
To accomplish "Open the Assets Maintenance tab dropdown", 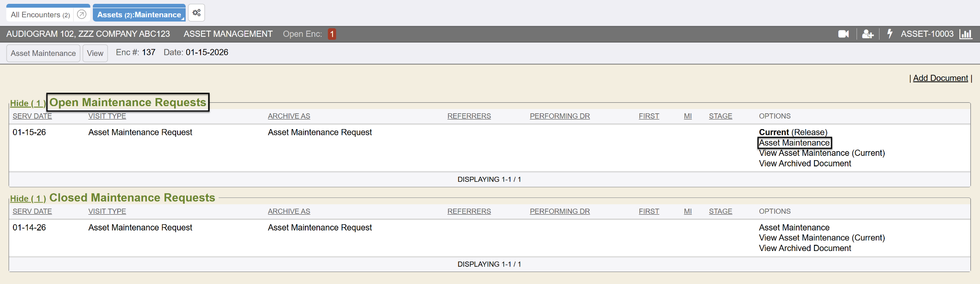I will (x=182, y=19).
